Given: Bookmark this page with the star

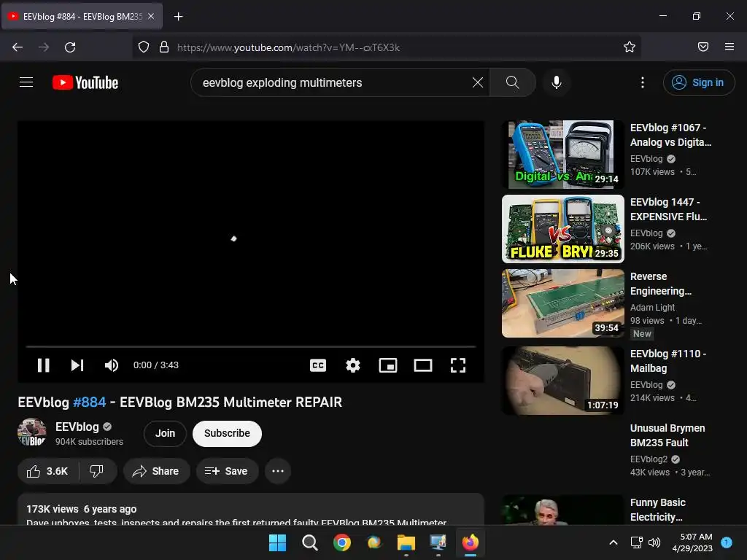Looking at the screenshot, I should 630,47.
